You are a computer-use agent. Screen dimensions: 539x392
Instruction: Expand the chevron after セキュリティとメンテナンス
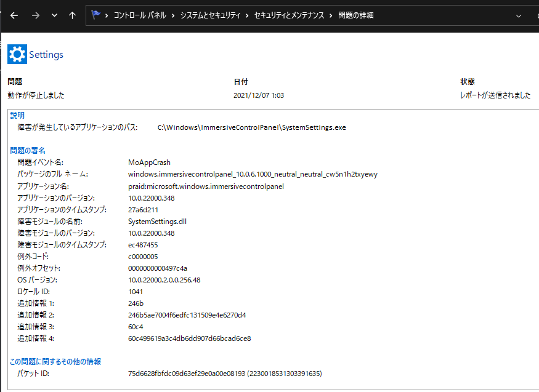331,15
